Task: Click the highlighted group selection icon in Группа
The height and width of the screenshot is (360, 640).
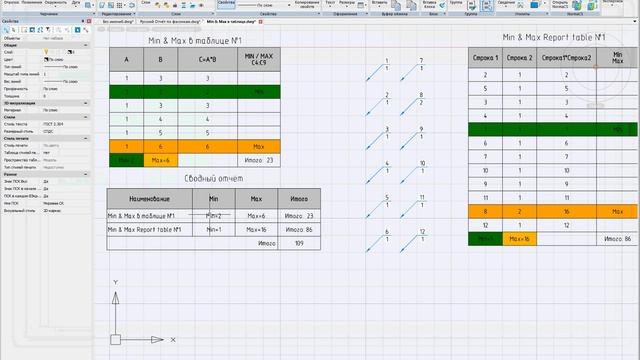Action: coord(487,5)
